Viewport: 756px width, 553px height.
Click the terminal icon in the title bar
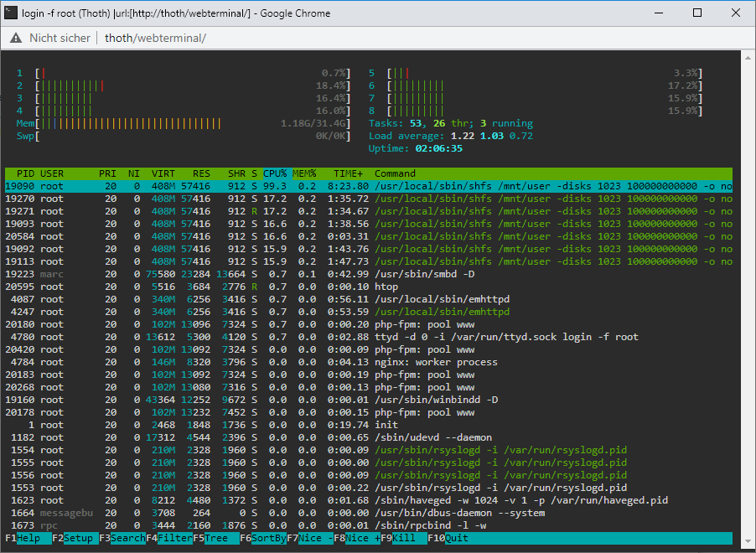(11, 13)
